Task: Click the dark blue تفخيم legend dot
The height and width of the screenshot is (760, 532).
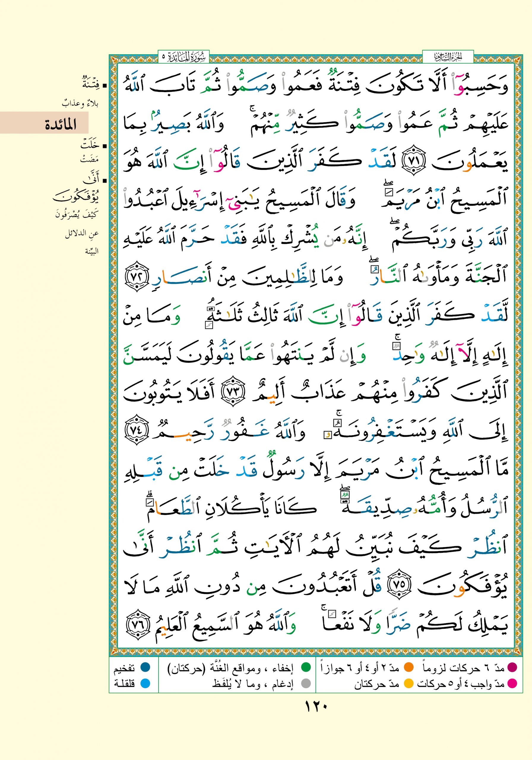Action: click(145, 667)
